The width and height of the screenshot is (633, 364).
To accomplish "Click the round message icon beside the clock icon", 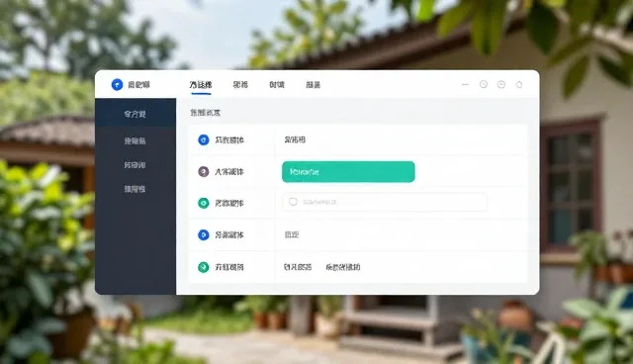I will (x=501, y=84).
